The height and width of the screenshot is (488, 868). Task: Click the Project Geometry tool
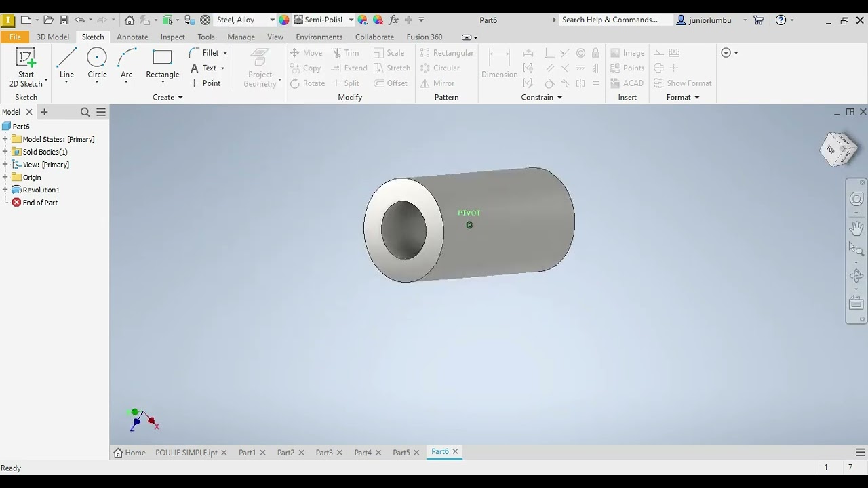pyautogui.click(x=260, y=68)
